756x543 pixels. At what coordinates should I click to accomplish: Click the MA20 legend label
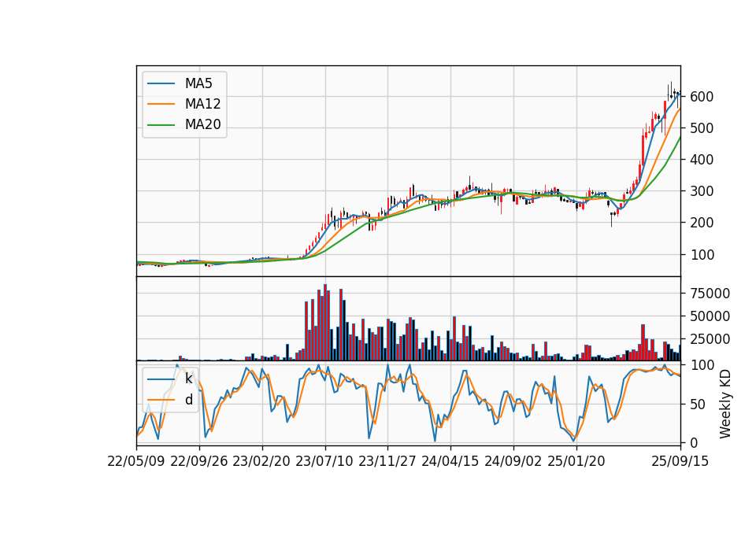pos(202,124)
